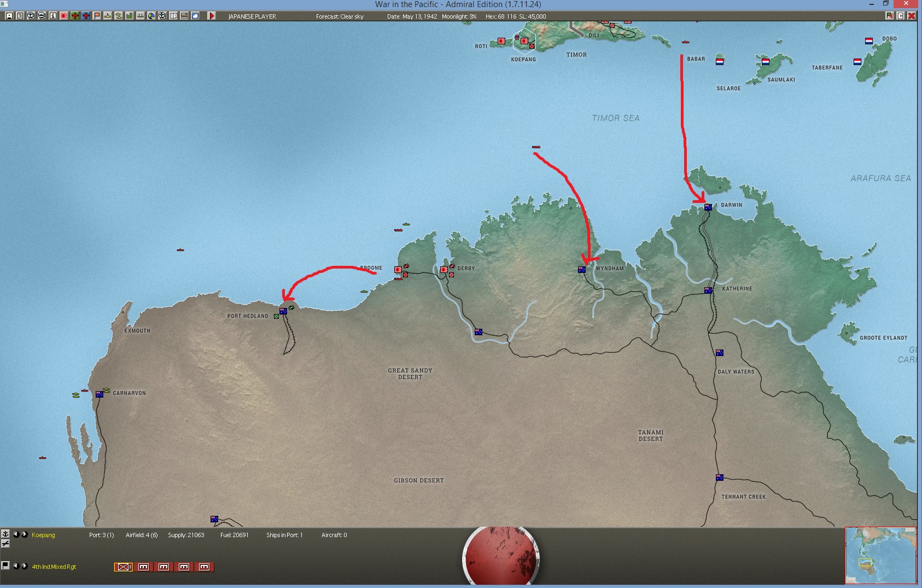Open 4th Ind.Mixed Rgt unit link

pos(54,567)
